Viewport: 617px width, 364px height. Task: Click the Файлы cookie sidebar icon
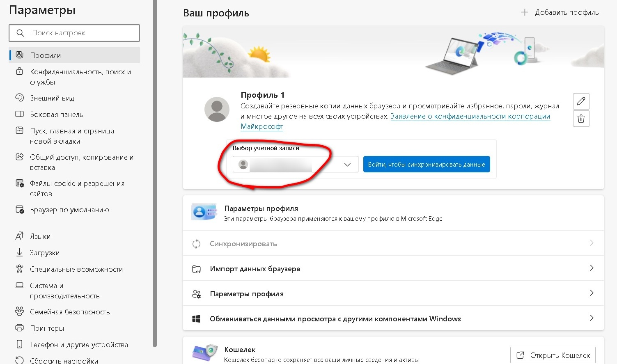coord(19,183)
